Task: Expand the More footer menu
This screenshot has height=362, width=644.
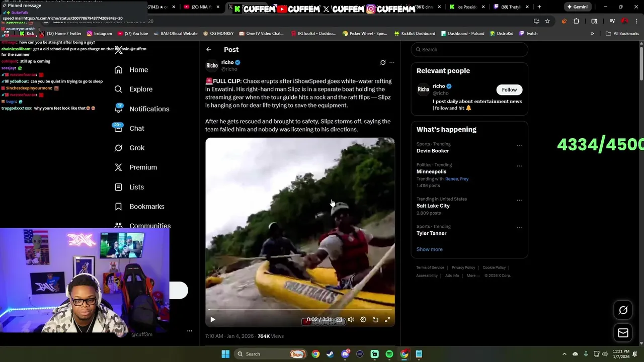Action: (x=473, y=276)
